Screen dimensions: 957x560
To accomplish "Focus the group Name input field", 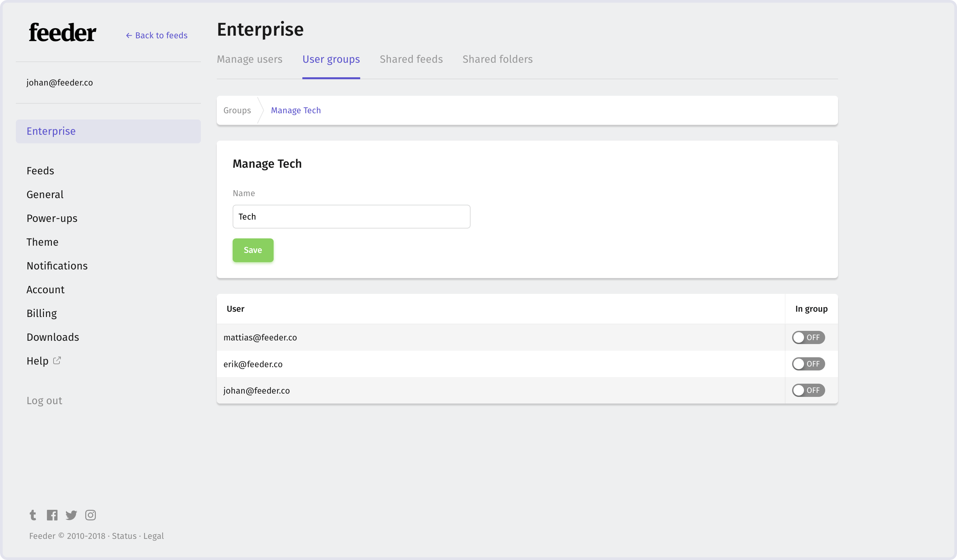I will [x=351, y=217].
